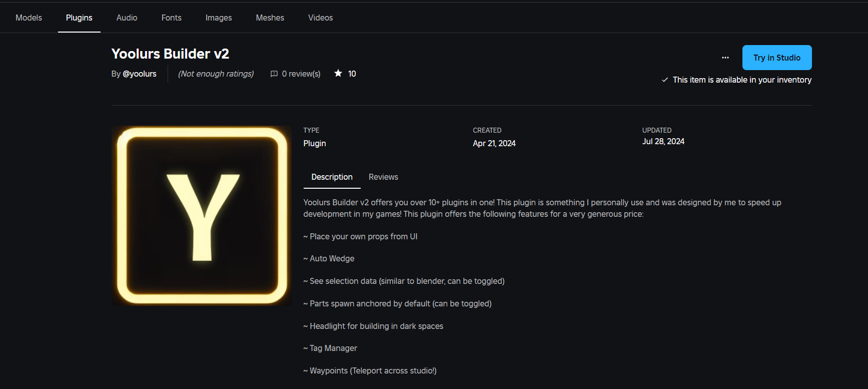The image size is (868, 389).
Task: Switch to the Models tab
Action: (x=29, y=18)
